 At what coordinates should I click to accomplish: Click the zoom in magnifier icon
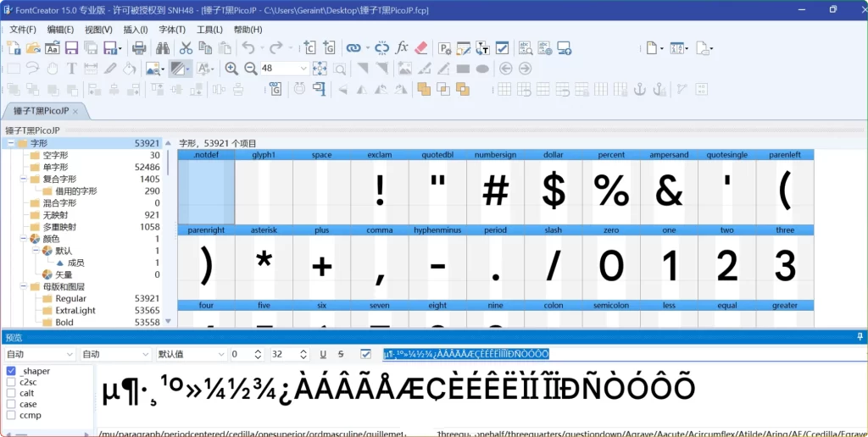coord(231,69)
